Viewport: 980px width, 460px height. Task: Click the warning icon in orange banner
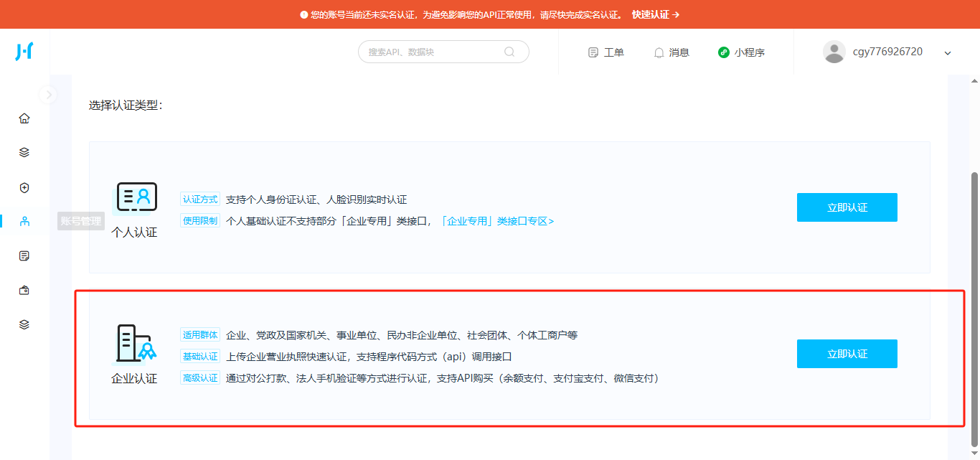pyautogui.click(x=304, y=14)
